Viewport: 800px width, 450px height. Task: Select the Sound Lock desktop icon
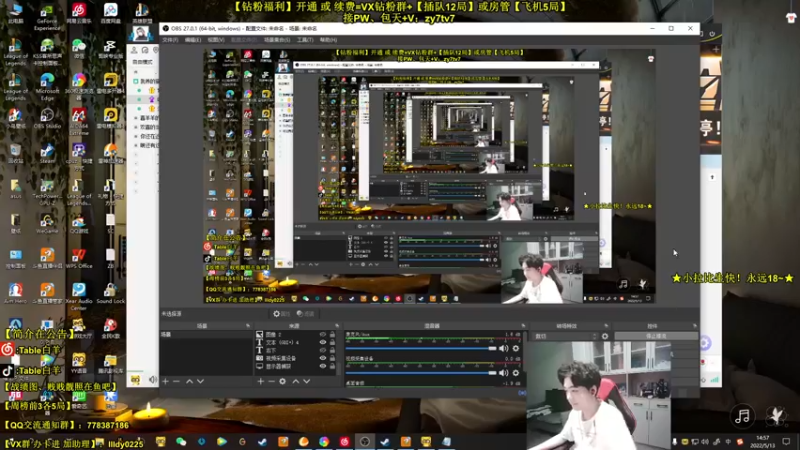(x=110, y=293)
